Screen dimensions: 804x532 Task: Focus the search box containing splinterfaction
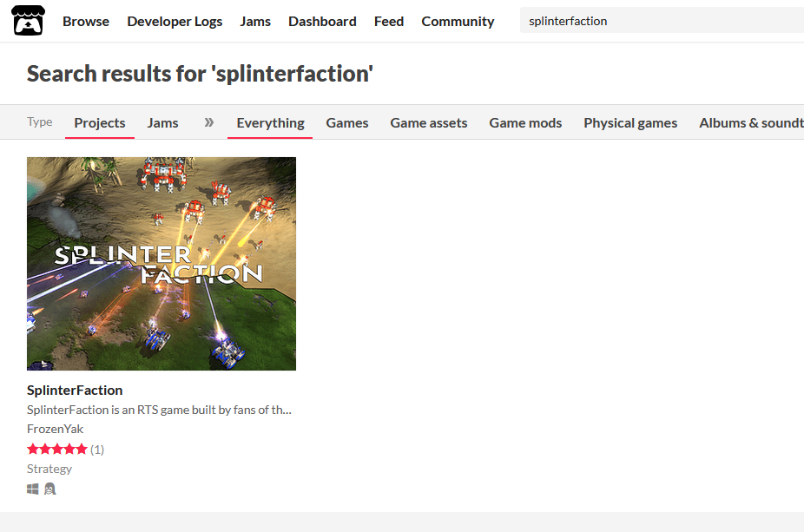click(x=662, y=21)
